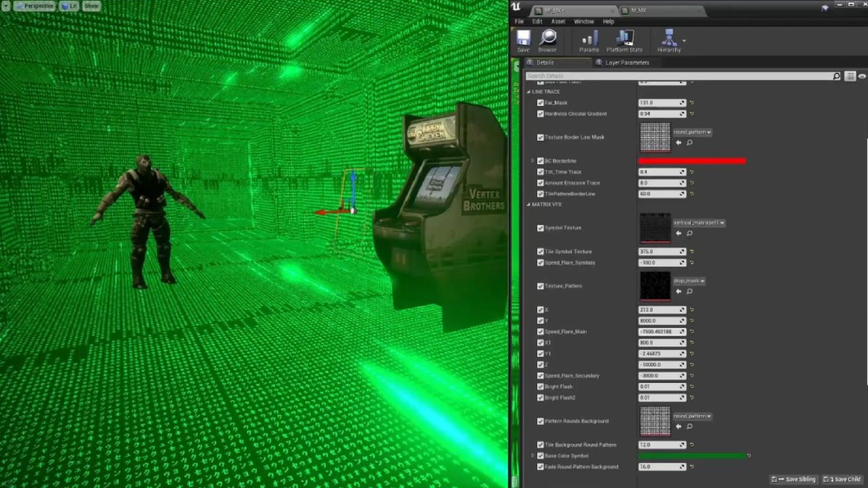Toggle Speed_Flare_Symbols checkbox

540,262
